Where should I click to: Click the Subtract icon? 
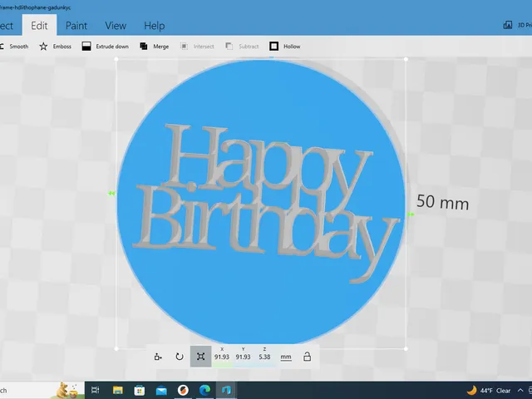pos(229,47)
